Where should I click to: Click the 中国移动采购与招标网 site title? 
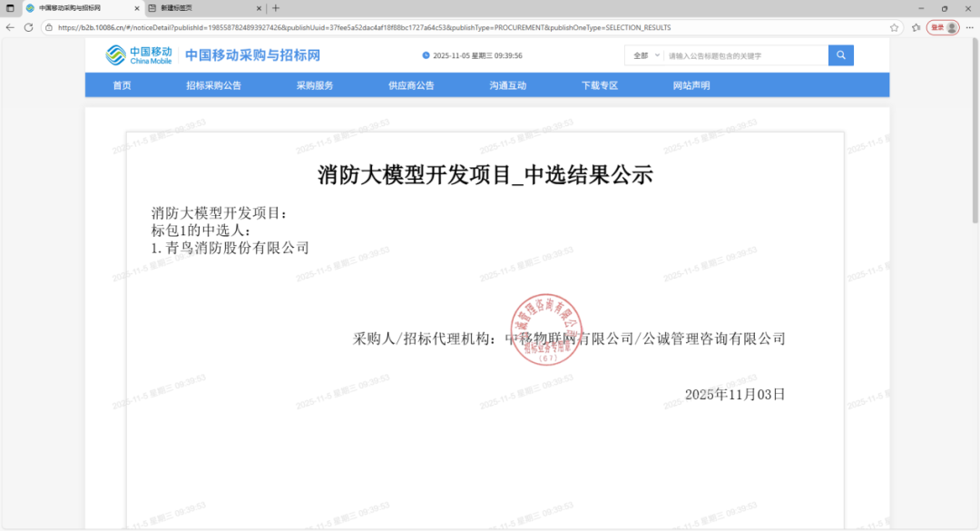252,55
